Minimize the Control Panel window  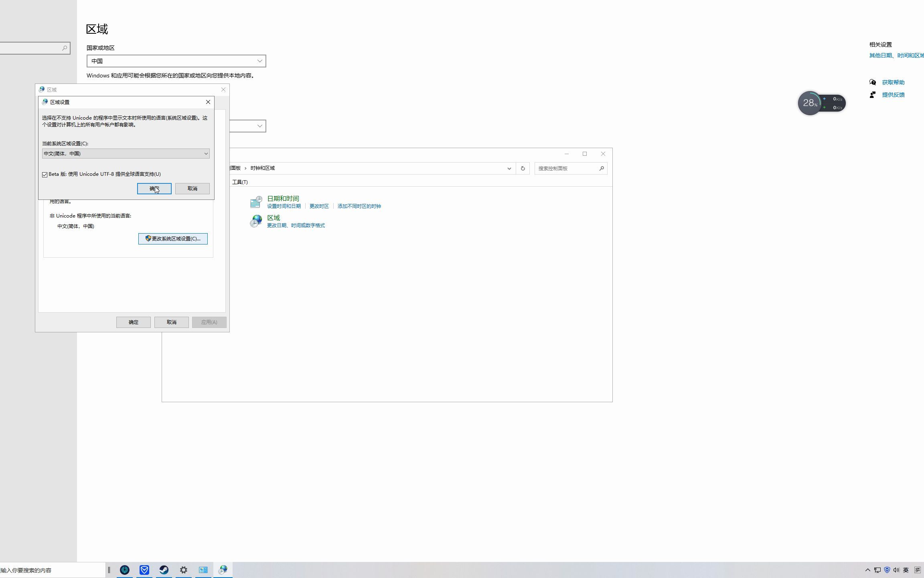point(566,154)
